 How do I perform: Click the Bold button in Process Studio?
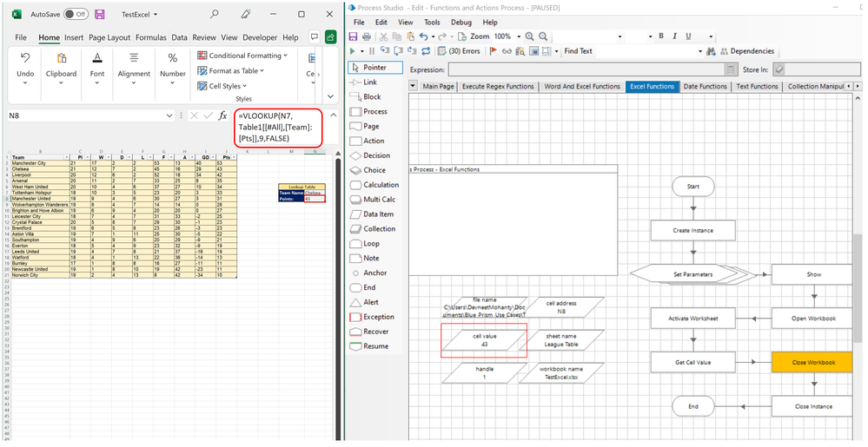661,36
